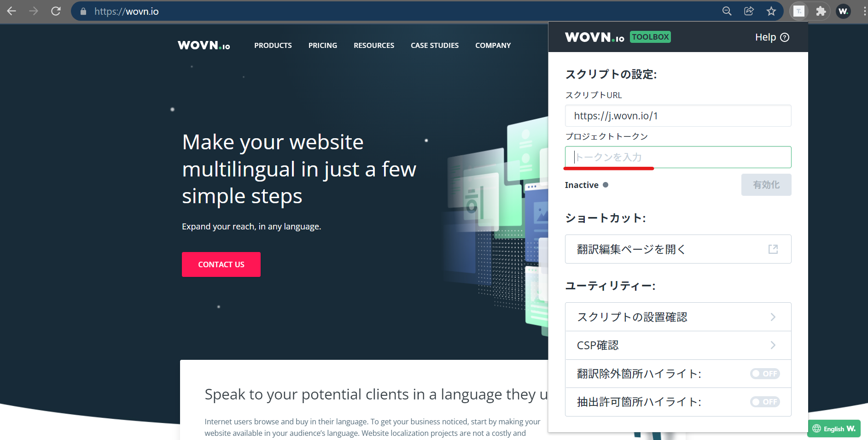Click the browser back arrow
This screenshot has height=440, width=868.
click(12, 11)
